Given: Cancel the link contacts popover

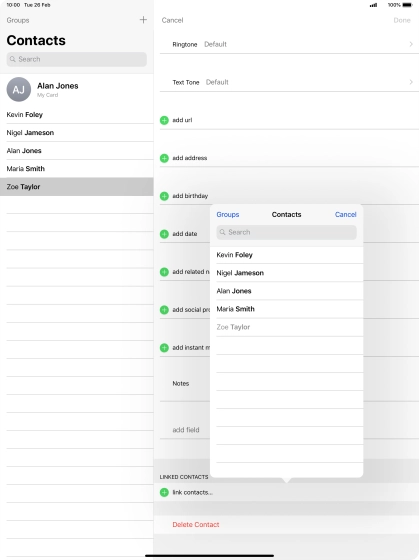Looking at the screenshot, I should [345, 214].
